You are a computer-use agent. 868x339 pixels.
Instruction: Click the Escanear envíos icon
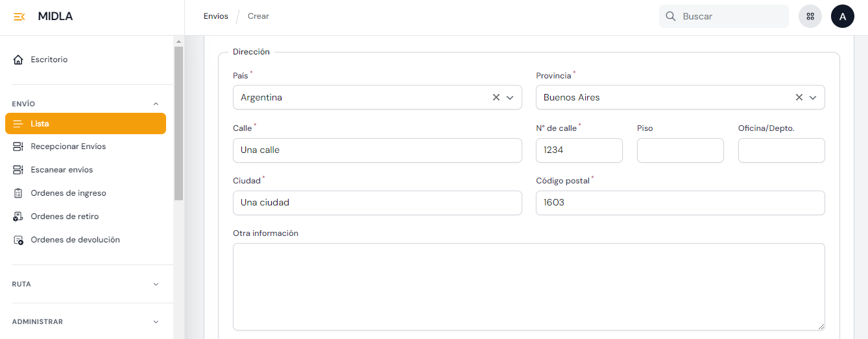pyautogui.click(x=18, y=170)
